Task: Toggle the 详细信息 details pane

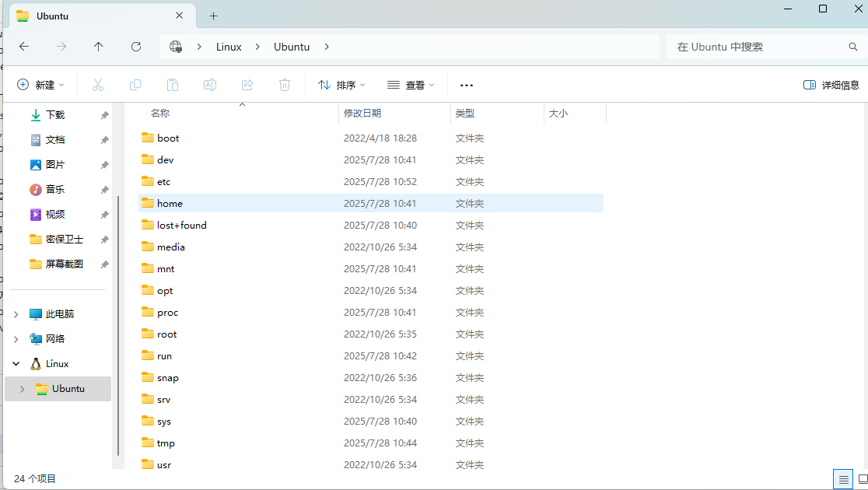Action: click(x=831, y=85)
